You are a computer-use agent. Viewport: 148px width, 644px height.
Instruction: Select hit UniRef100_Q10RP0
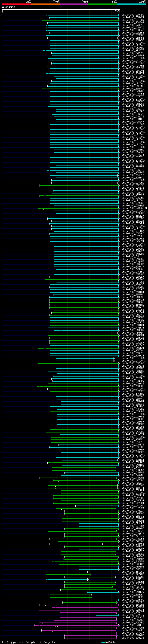coord(133,15)
